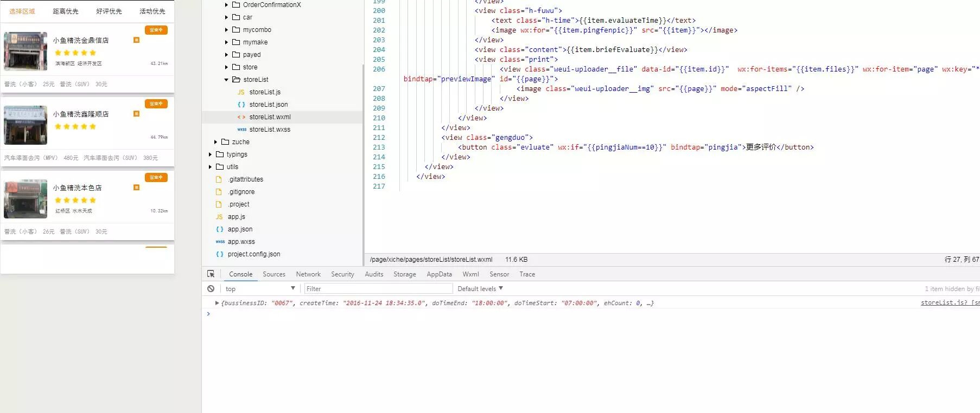
Task: Open the storeList.js source link in console
Action: point(950,302)
